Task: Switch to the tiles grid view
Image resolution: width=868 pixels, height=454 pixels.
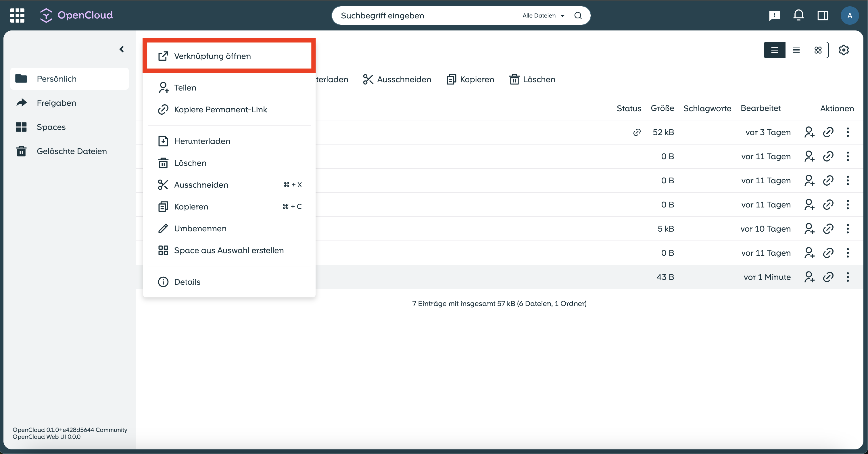Action: point(818,50)
